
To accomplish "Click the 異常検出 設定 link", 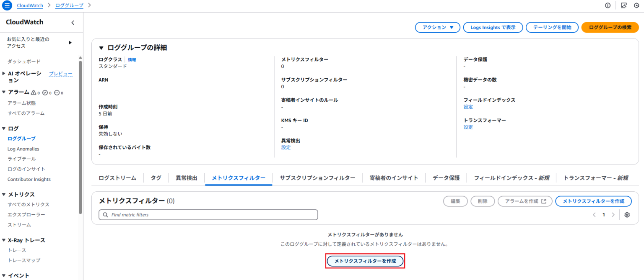I will (x=286, y=147).
